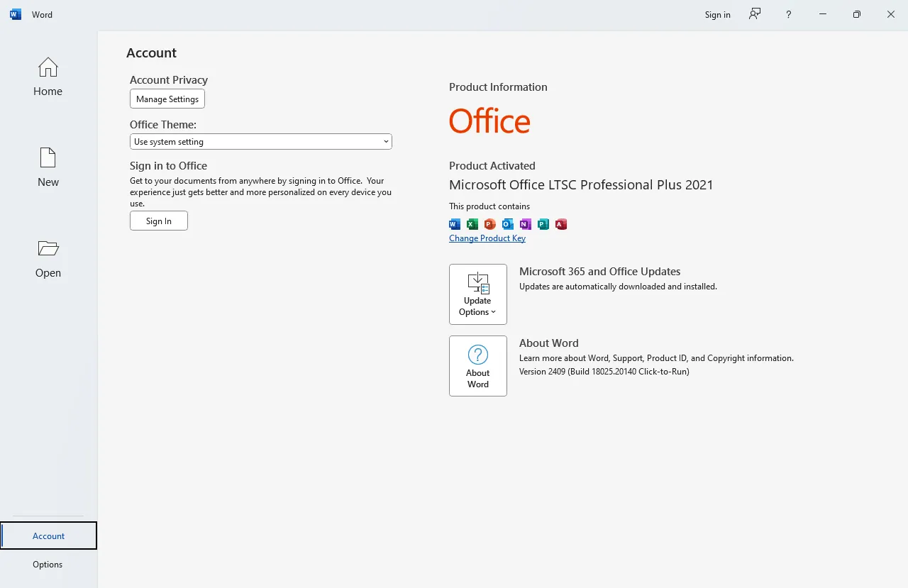Open Options from the sidebar

(x=48, y=564)
